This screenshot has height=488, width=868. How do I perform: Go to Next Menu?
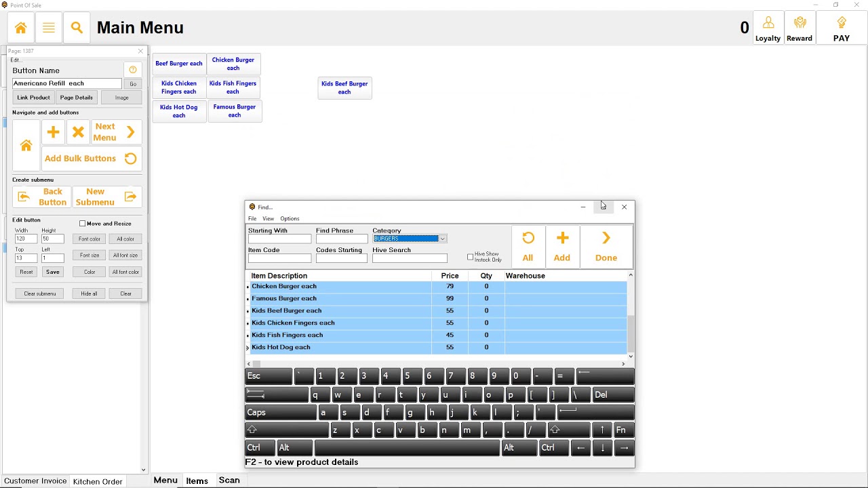tap(116, 131)
